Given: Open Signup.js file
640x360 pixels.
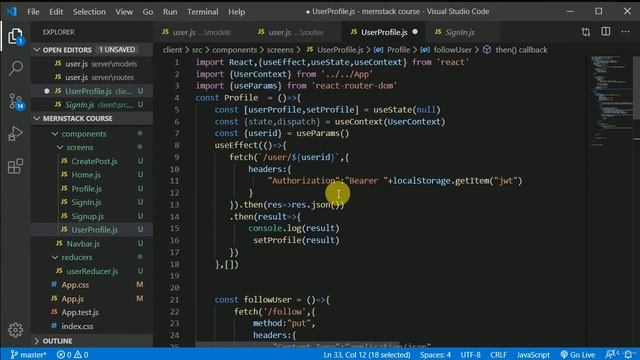Looking at the screenshot, I should click(92, 216).
